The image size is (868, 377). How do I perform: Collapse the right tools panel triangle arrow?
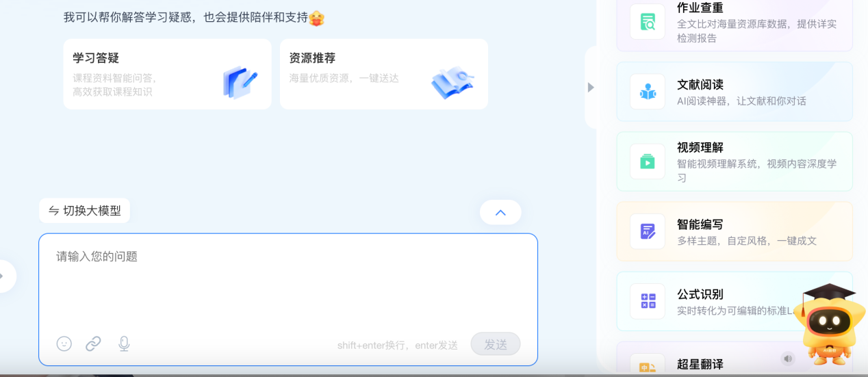(591, 87)
